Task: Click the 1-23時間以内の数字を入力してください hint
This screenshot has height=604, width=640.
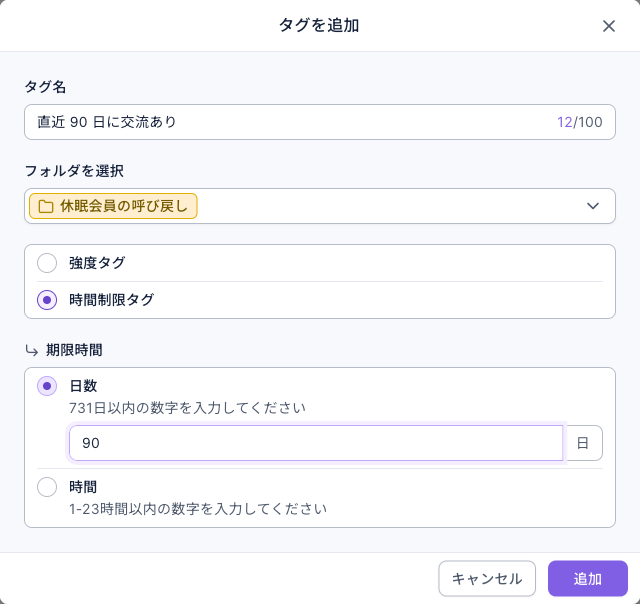Action: click(x=198, y=509)
